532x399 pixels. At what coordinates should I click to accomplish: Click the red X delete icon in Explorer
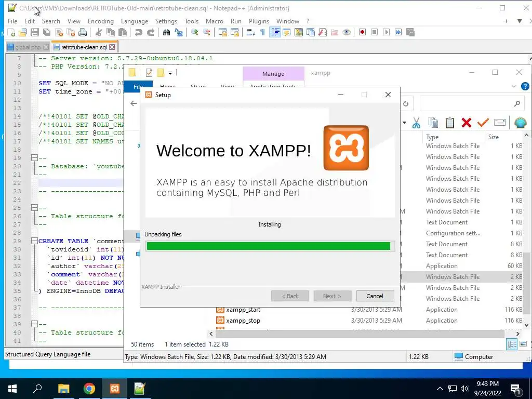467,123
